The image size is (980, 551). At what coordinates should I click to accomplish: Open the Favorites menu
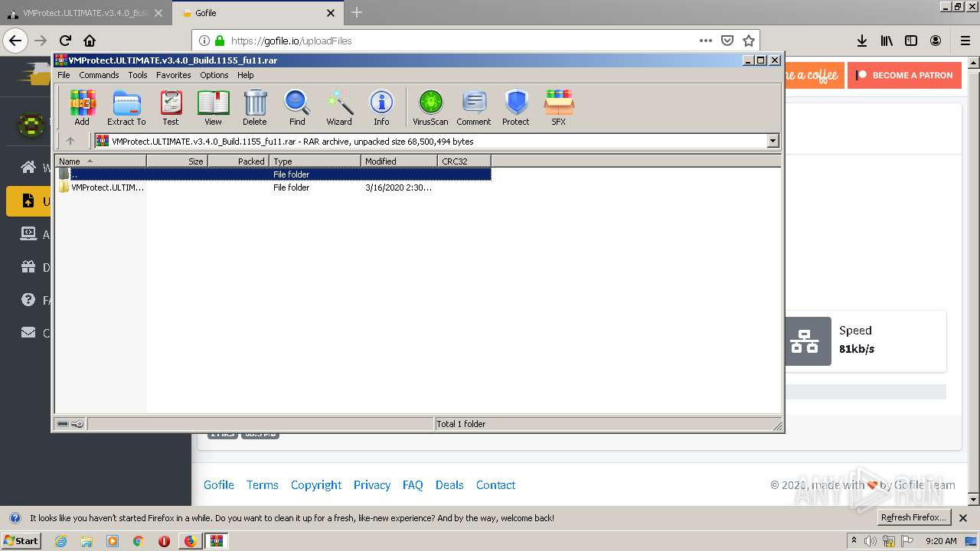[x=174, y=75]
